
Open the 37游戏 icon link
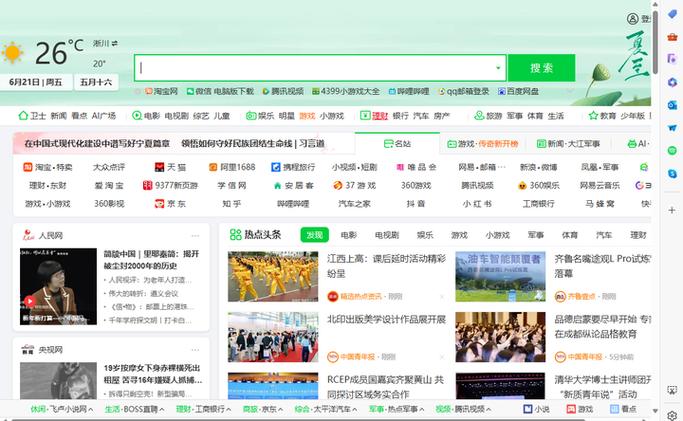(338, 185)
